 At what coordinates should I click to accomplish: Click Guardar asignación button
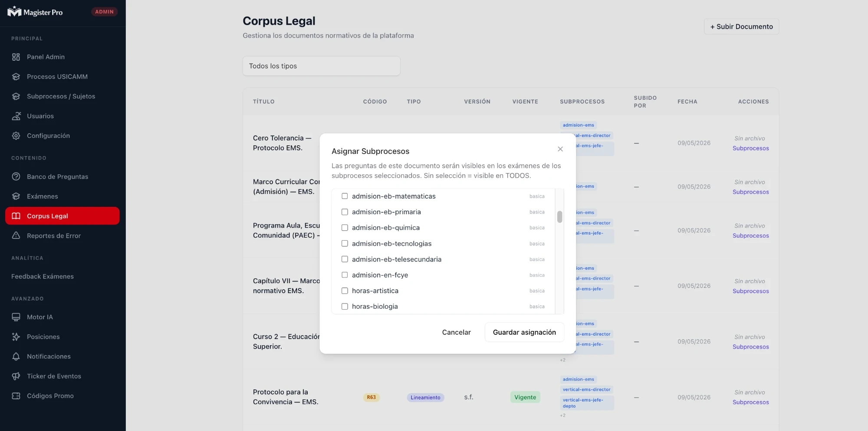pos(524,332)
